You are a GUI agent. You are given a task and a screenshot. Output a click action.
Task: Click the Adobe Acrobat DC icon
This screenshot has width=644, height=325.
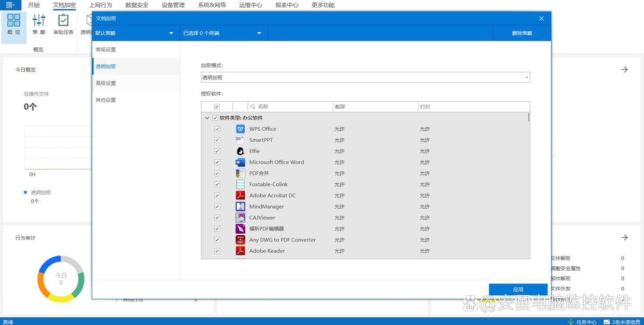pyautogui.click(x=240, y=196)
